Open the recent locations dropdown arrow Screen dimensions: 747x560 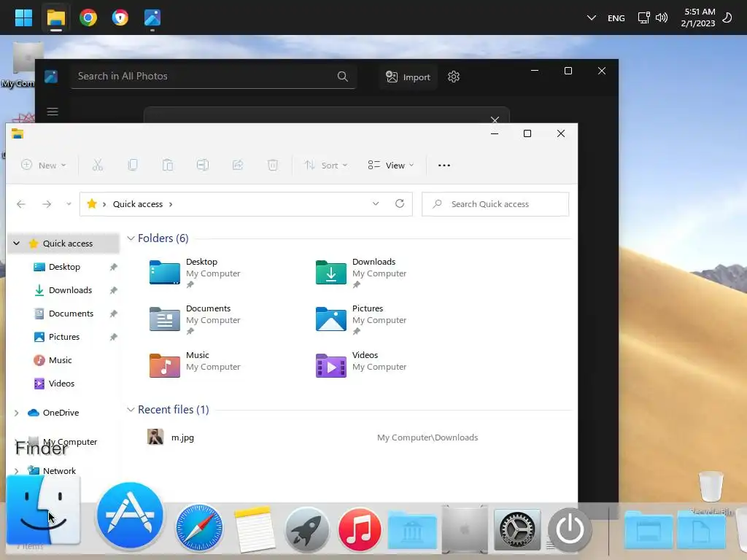pos(69,204)
